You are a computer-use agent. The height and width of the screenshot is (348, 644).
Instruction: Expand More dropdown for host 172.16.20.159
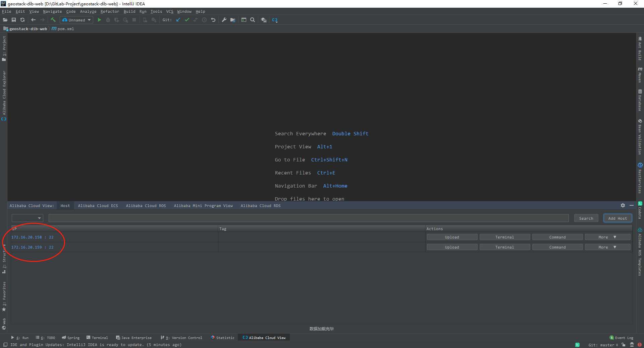tap(607, 247)
